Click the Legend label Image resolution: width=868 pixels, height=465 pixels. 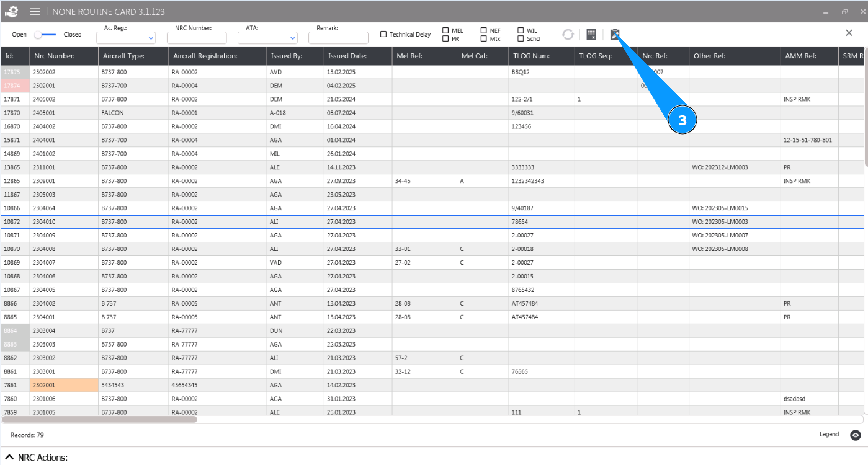pos(829,435)
